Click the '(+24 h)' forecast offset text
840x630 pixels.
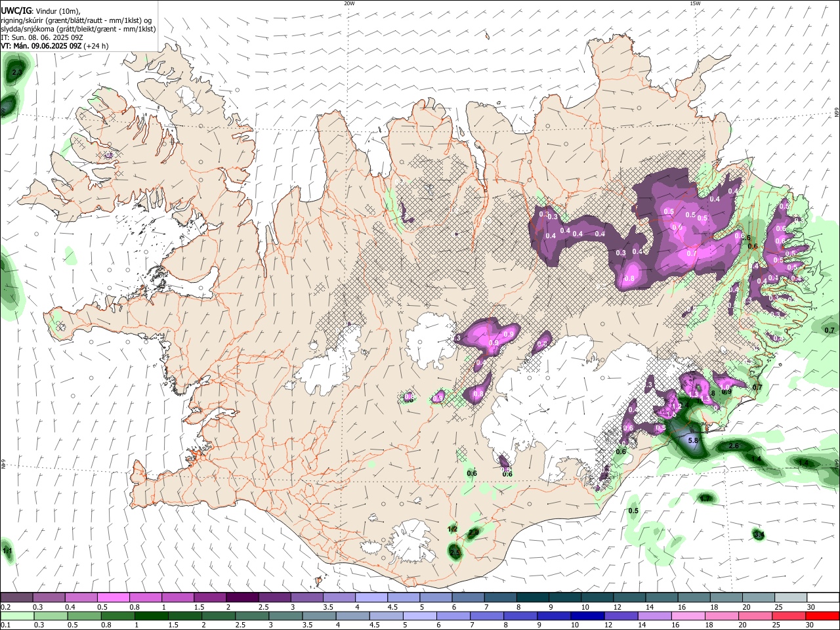[96, 46]
